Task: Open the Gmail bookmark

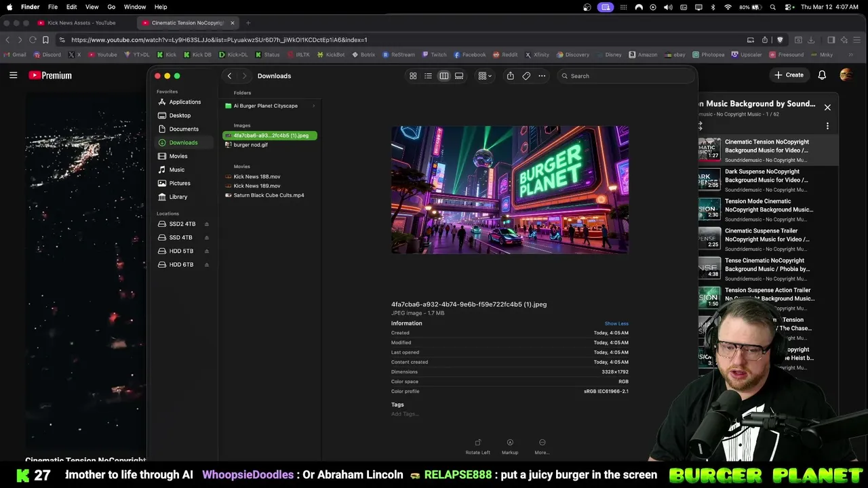Action: [14, 54]
